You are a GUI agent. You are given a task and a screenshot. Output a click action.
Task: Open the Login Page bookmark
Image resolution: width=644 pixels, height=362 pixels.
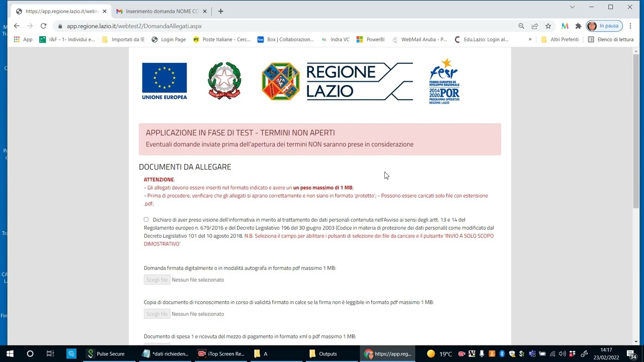pos(169,39)
